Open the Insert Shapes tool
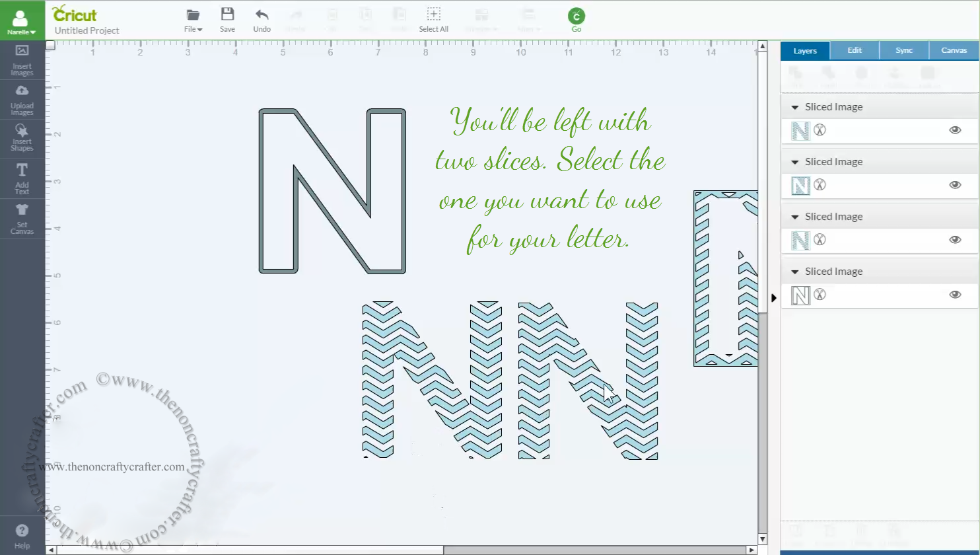 [22, 139]
